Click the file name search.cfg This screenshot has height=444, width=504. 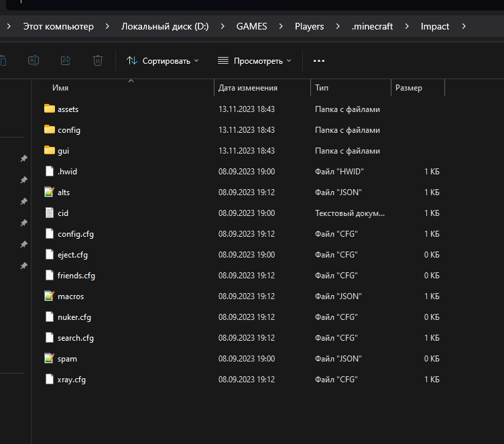[x=76, y=338]
